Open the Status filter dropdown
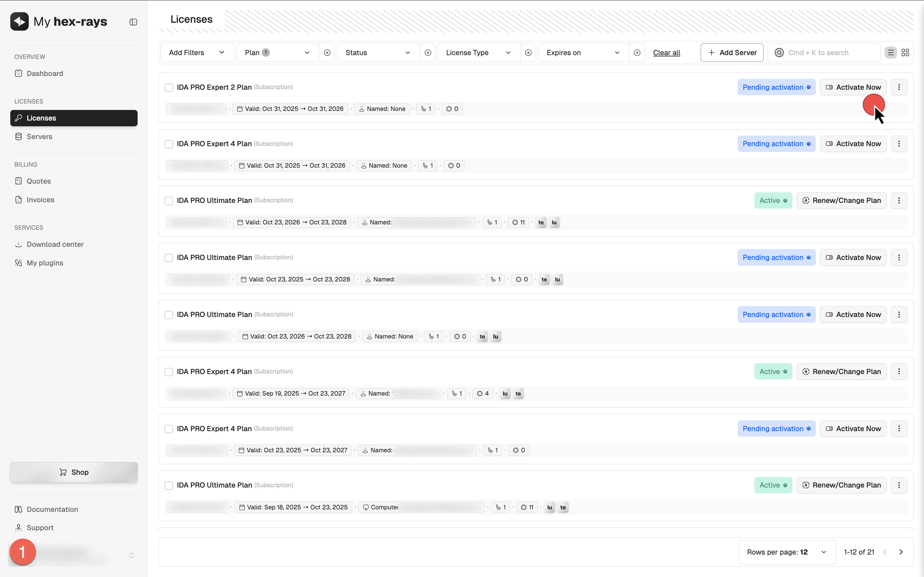Image resolution: width=924 pixels, height=577 pixels. (378, 53)
